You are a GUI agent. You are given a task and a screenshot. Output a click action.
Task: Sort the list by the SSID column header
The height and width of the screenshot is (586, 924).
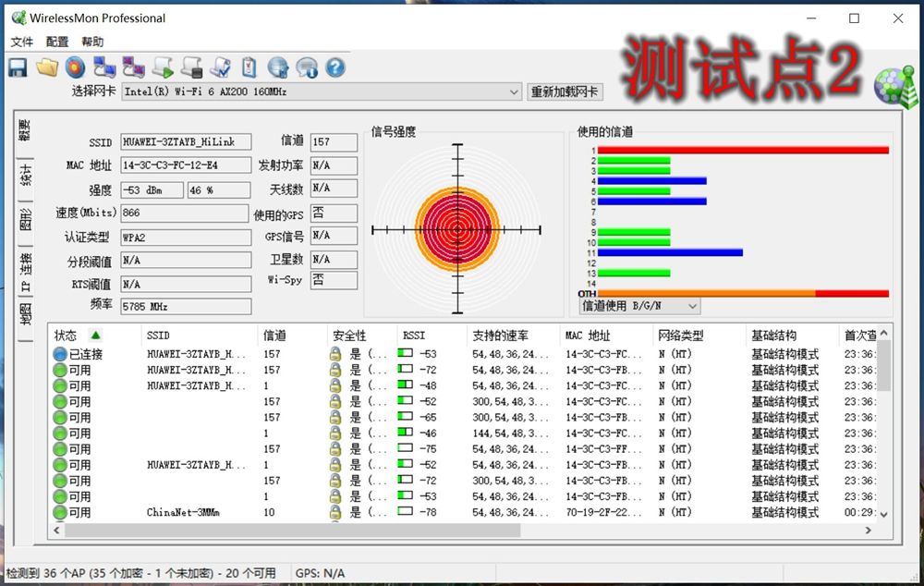point(201,336)
